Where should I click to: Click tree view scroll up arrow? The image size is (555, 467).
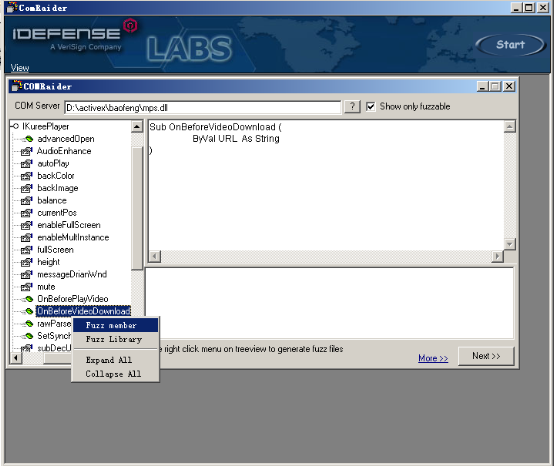[137, 126]
